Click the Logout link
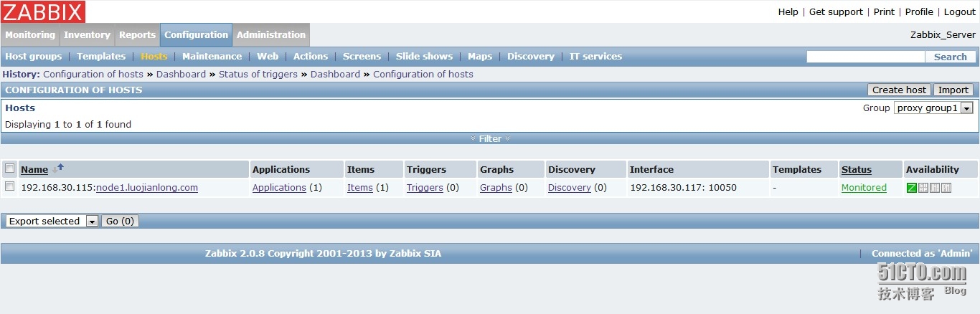The width and height of the screenshot is (980, 314). coord(960,11)
